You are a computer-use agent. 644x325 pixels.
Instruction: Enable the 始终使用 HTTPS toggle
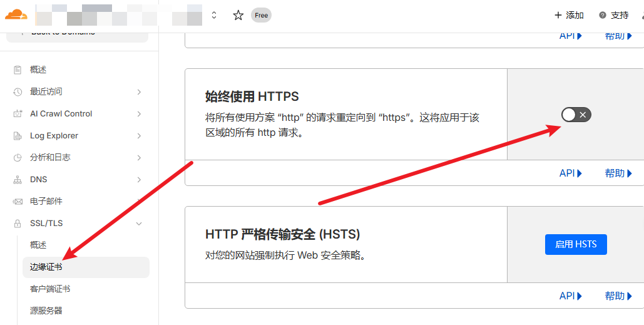576,115
